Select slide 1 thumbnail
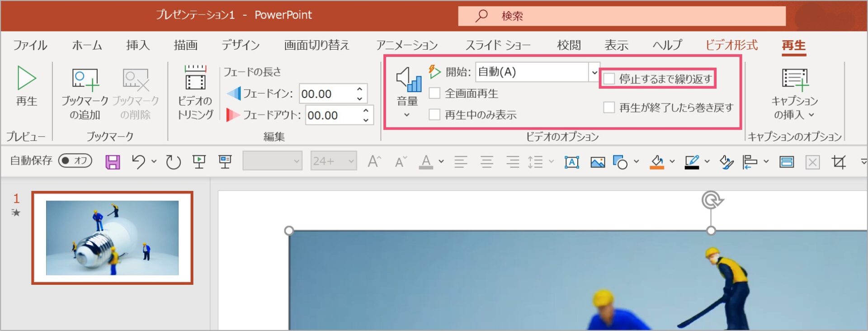Viewport: 868px width, 331px height. tap(112, 238)
